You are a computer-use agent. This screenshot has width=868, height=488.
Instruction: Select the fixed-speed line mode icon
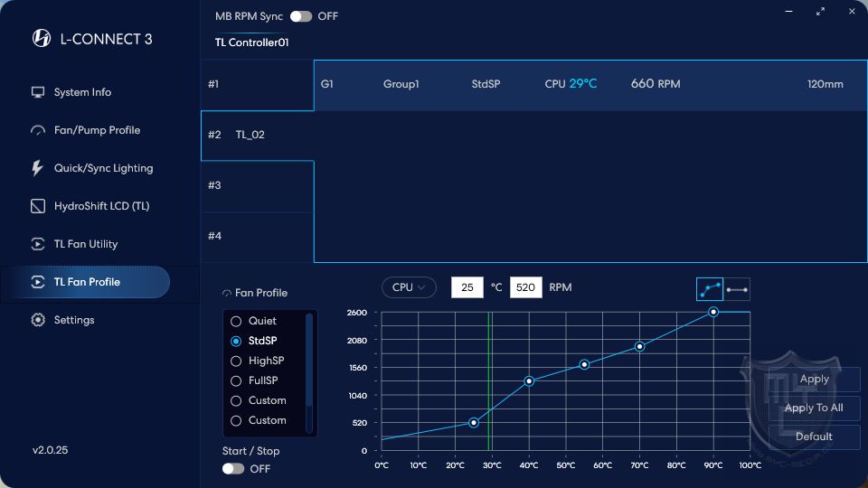point(737,289)
